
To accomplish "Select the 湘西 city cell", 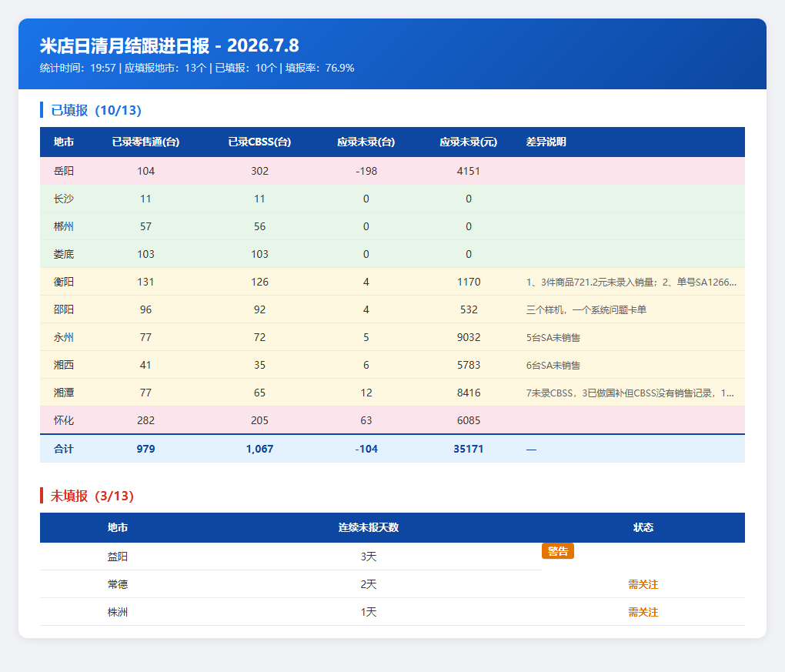I will point(64,365).
